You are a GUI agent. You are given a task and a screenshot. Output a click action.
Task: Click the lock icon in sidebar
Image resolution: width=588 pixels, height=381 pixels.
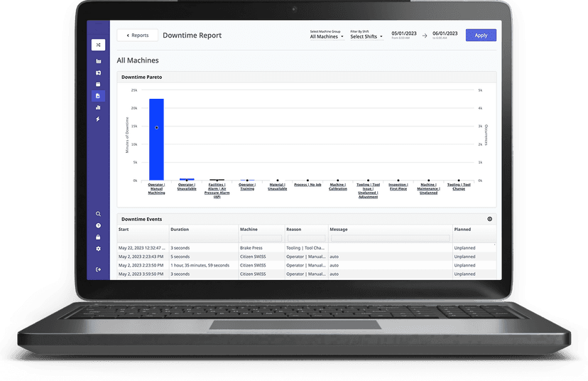[x=98, y=237]
